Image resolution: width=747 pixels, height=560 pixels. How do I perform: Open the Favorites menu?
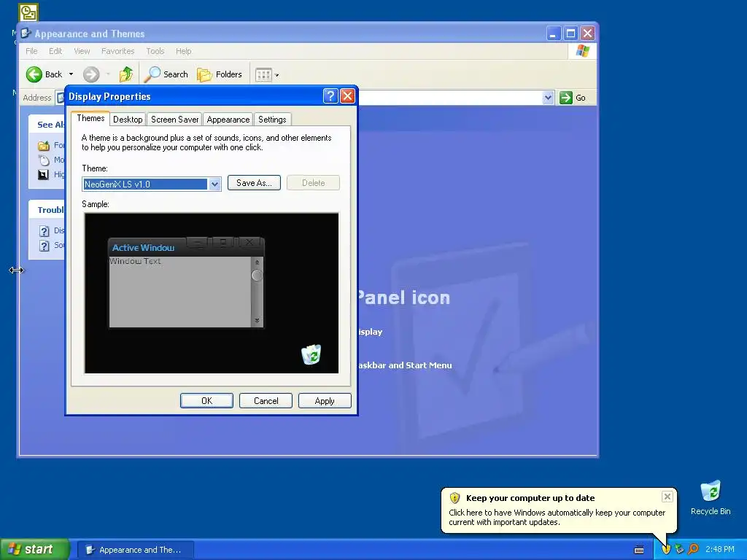click(x=117, y=51)
